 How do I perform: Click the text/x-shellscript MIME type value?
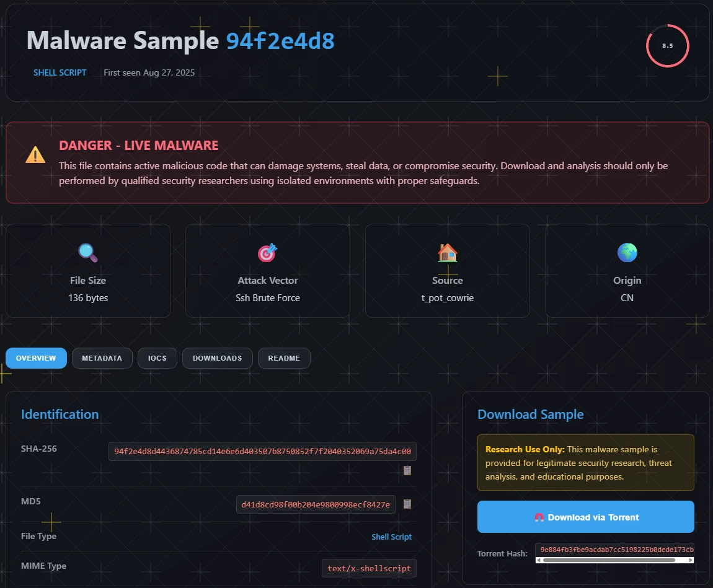369,568
